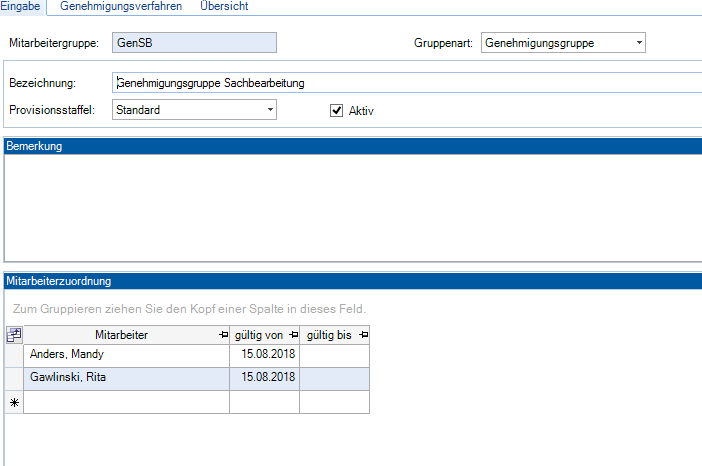Click the Bezeichnung text field
Viewport: 702px width, 466px height.
pyautogui.click(x=400, y=83)
